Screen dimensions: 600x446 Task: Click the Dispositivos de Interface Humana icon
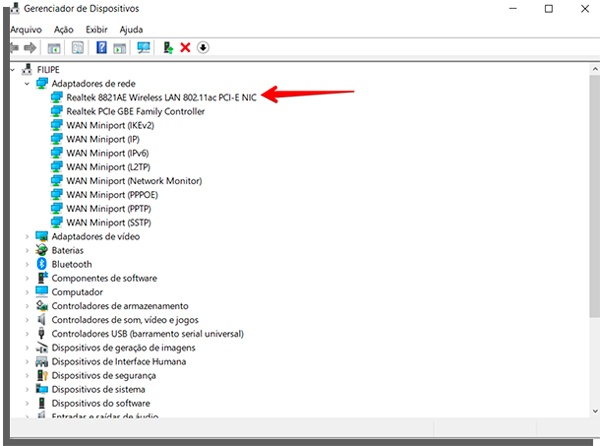click(42, 361)
